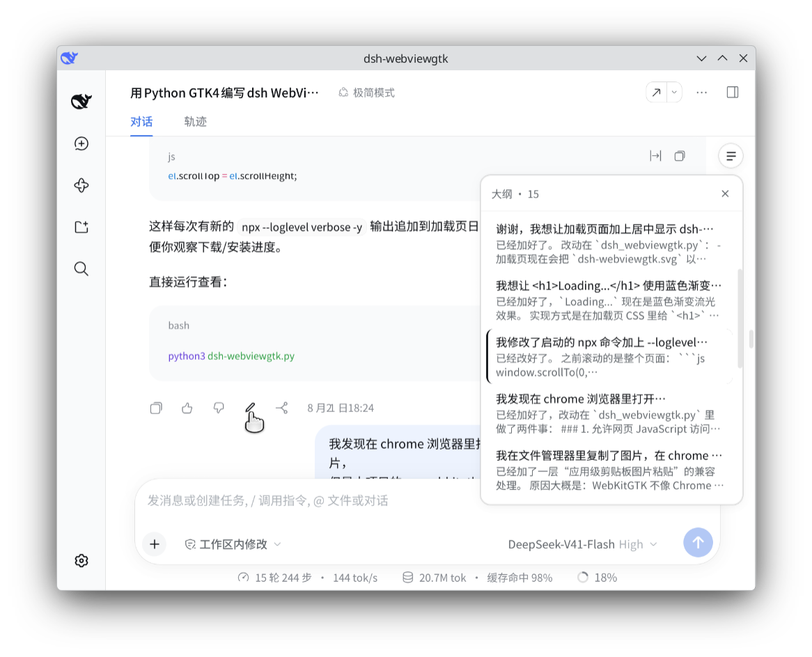The width and height of the screenshot is (812, 657).
Task: Give the reply a thumbs down
Action: click(219, 408)
